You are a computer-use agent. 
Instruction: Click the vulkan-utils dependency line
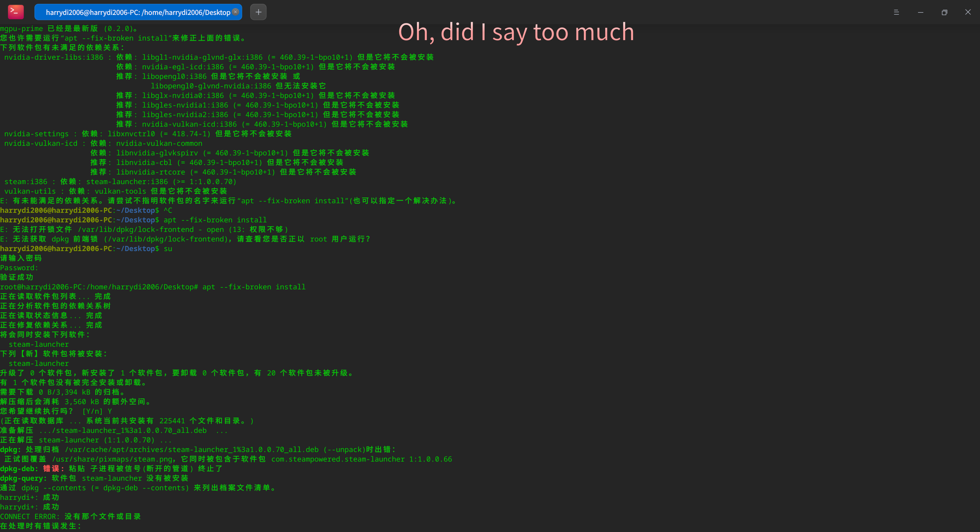(x=116, y=191)
